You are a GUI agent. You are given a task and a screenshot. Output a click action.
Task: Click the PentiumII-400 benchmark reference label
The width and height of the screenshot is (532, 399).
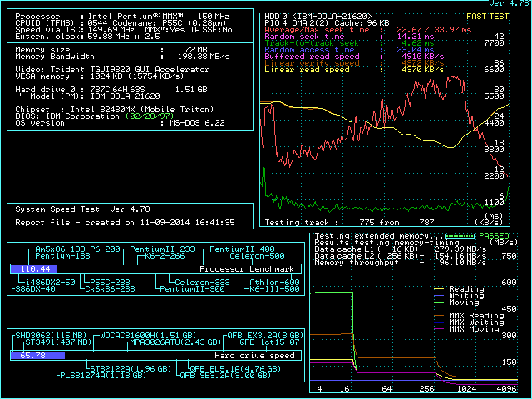coord(242,249)
